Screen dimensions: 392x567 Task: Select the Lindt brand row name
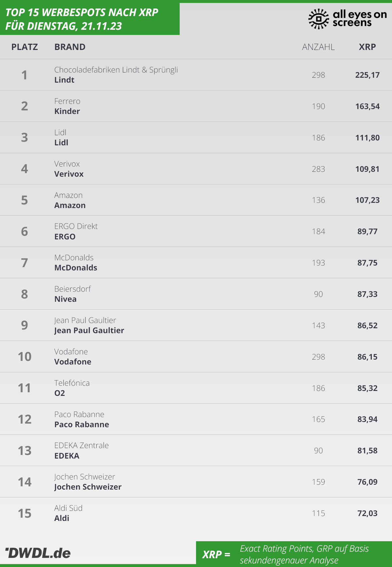coord(64,80)
